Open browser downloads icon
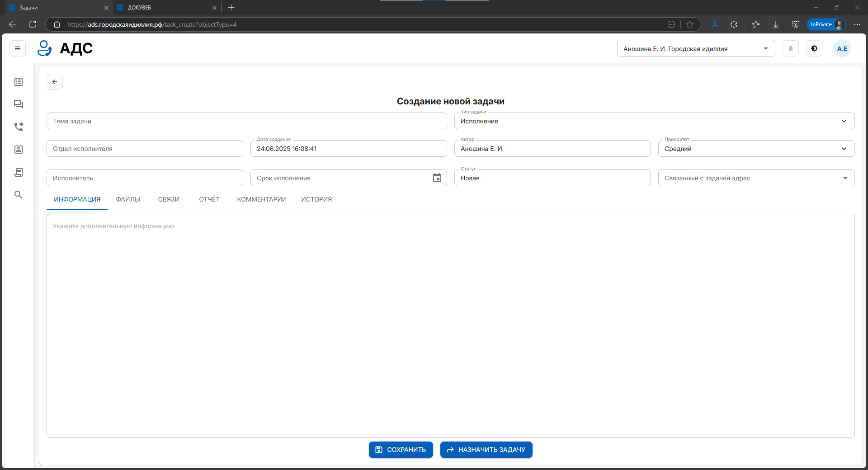868x470 pixels. (776, 24)
